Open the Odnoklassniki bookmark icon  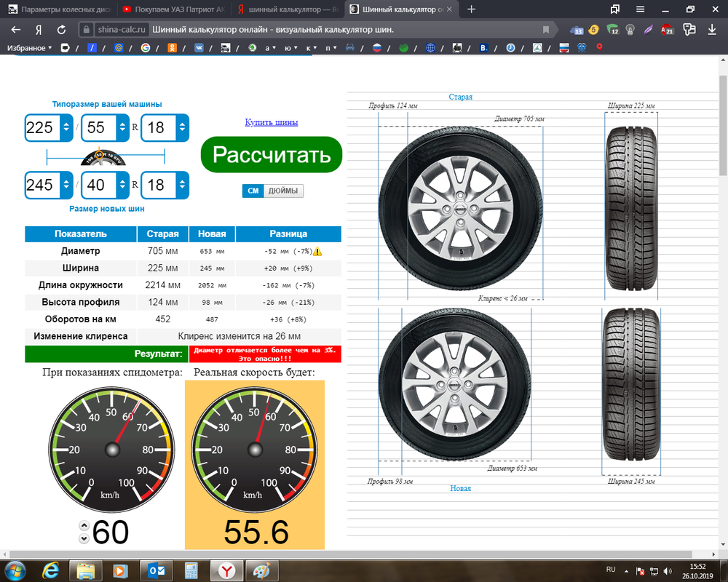click(173, 47)
